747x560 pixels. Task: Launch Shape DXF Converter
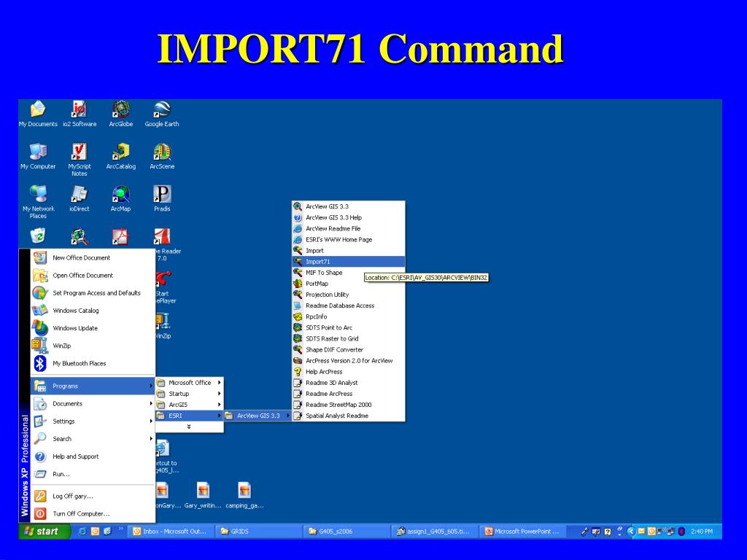[349, 349]
